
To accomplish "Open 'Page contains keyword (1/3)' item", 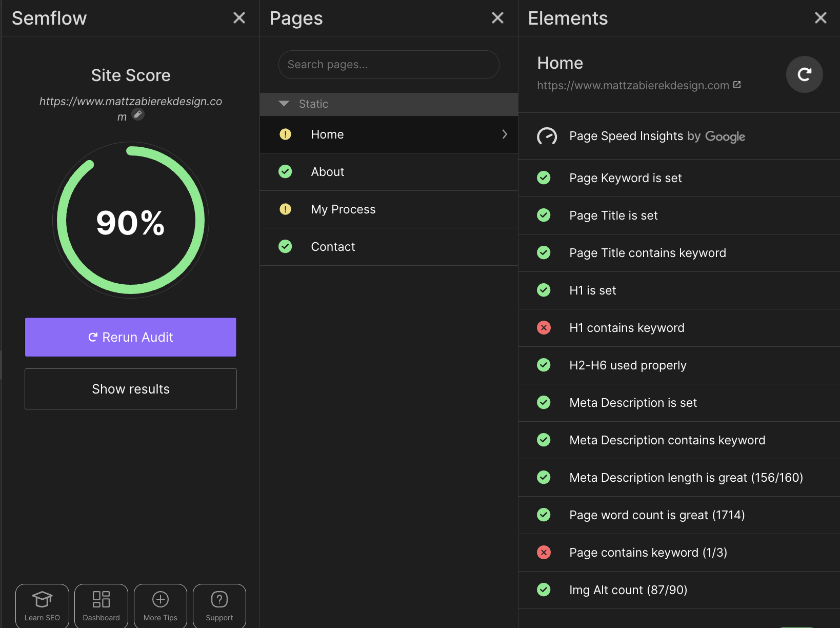I will 679,553.
